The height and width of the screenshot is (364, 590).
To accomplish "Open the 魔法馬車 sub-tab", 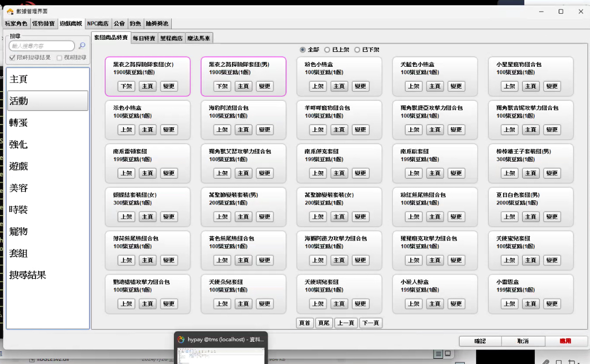I will 199,38.
